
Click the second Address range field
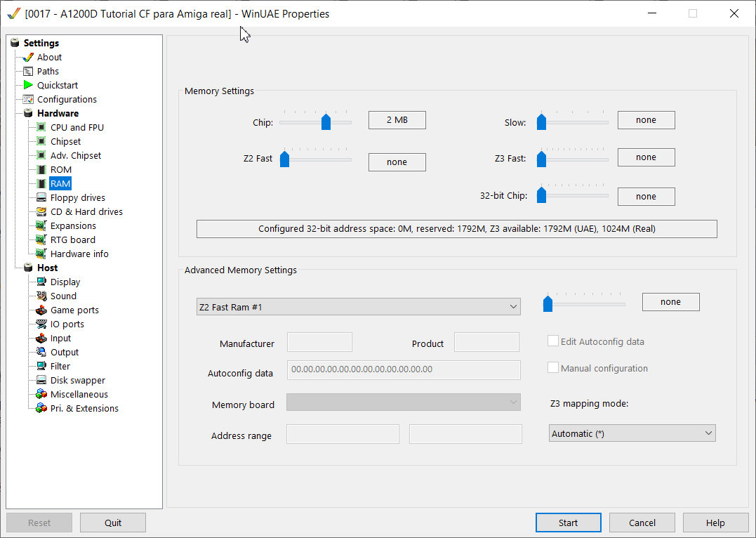click(465, 434)
